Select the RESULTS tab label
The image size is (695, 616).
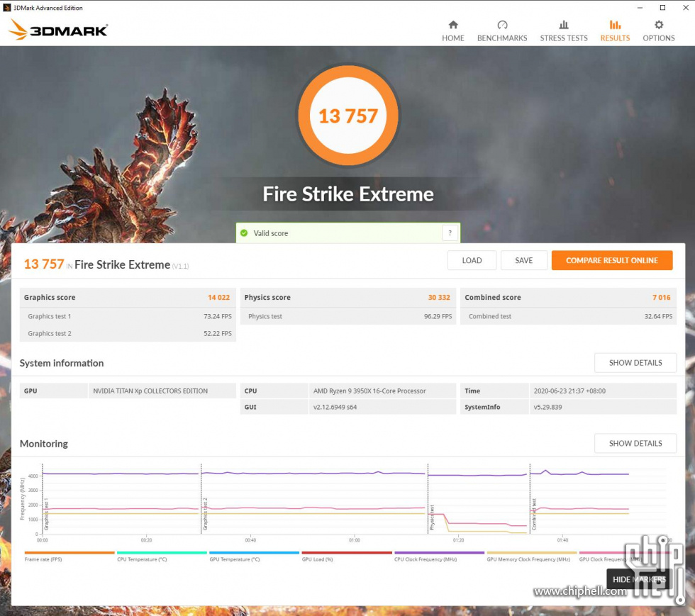click(615, 38)
